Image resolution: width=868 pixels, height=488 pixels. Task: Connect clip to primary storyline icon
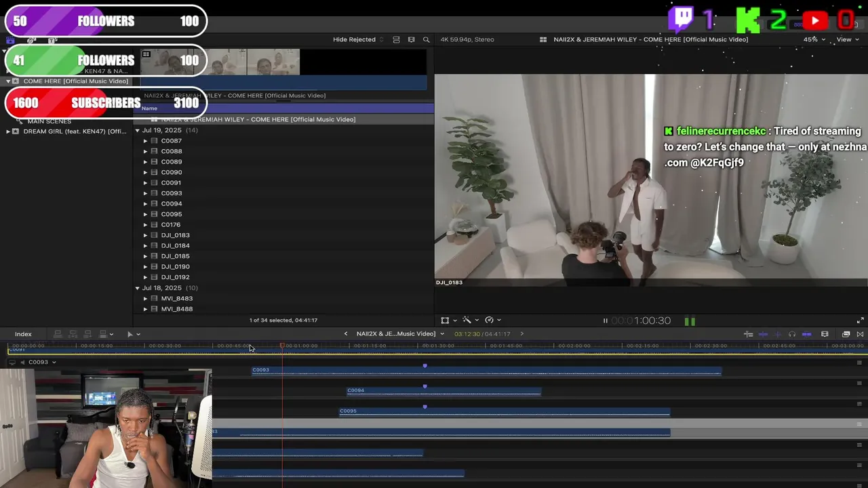point(58,333)
